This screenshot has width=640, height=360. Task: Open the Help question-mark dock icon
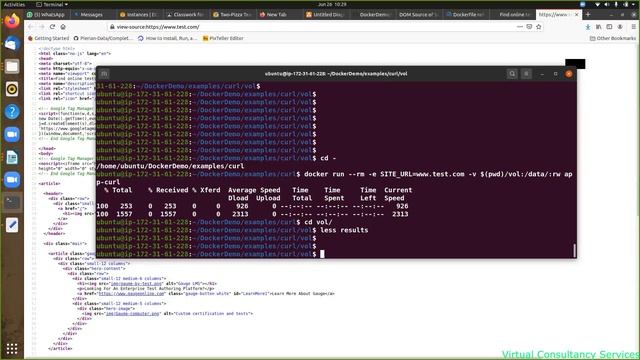[x=12, y=112]
